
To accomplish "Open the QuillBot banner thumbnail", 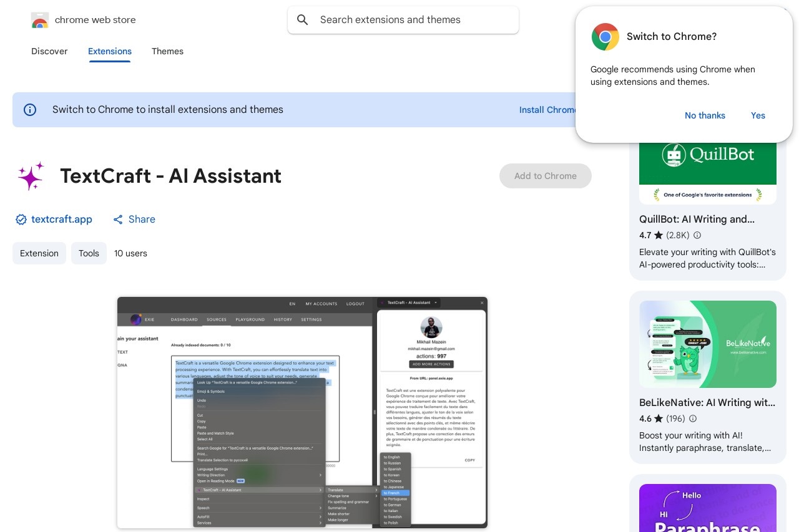I will pos(708,173).
